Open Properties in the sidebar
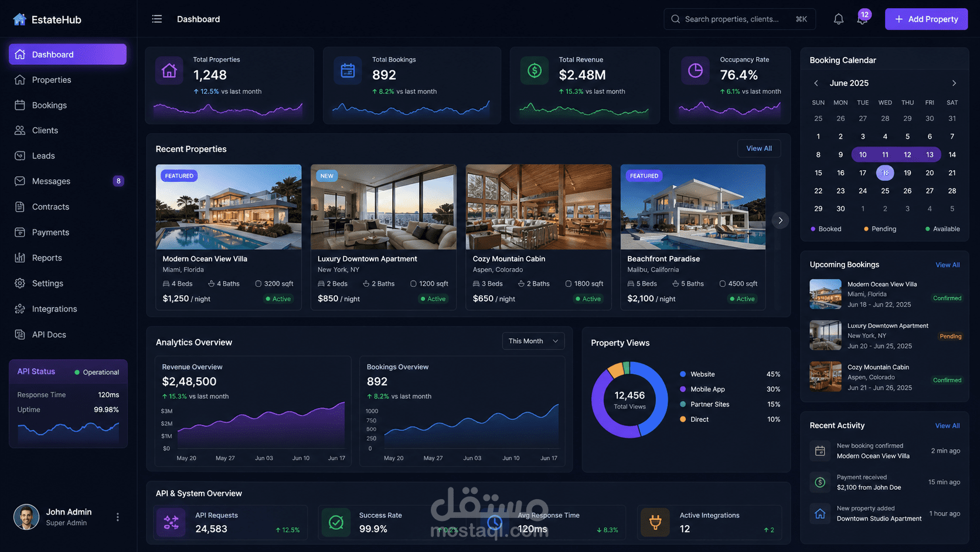Image resolution: width=980 pixels, height=552 pixels. (68, 80)
